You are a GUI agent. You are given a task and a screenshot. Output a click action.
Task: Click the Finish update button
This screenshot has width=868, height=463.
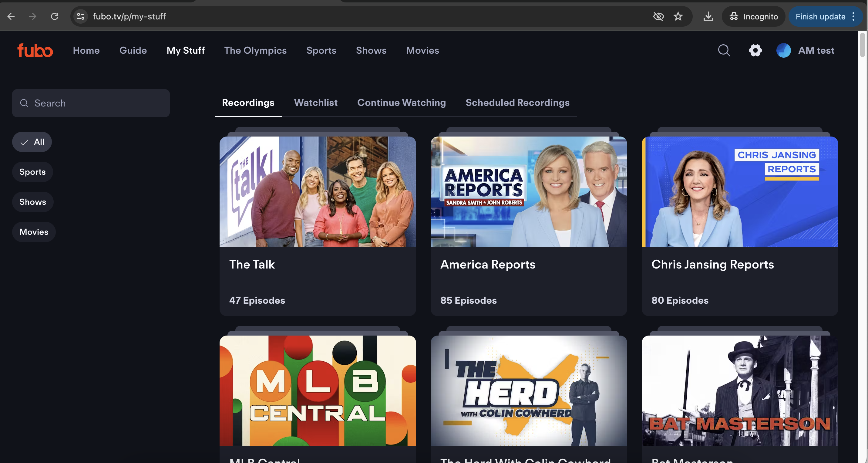coord(820,16)
